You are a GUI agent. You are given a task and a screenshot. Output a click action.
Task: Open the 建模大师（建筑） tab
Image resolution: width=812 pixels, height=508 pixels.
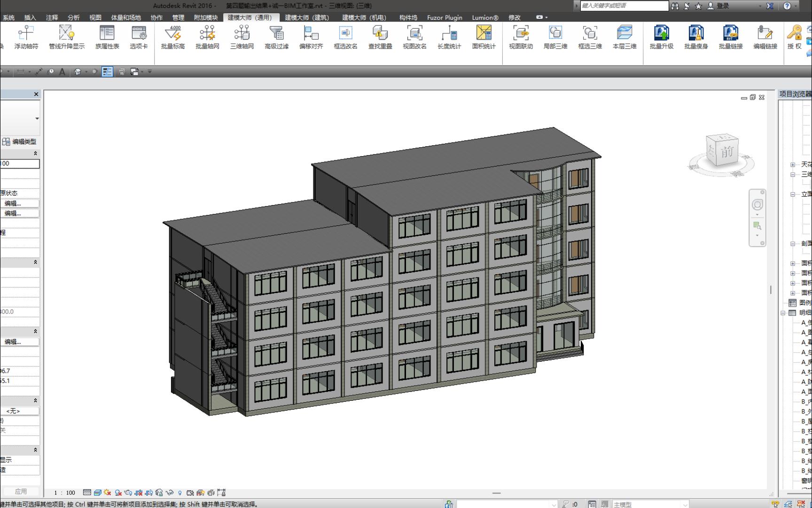[x=307, y=17]
